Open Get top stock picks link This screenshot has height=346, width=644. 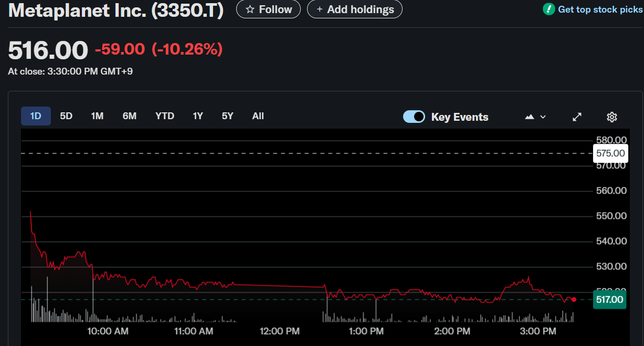pyautogui.click(x=600, y=9)
